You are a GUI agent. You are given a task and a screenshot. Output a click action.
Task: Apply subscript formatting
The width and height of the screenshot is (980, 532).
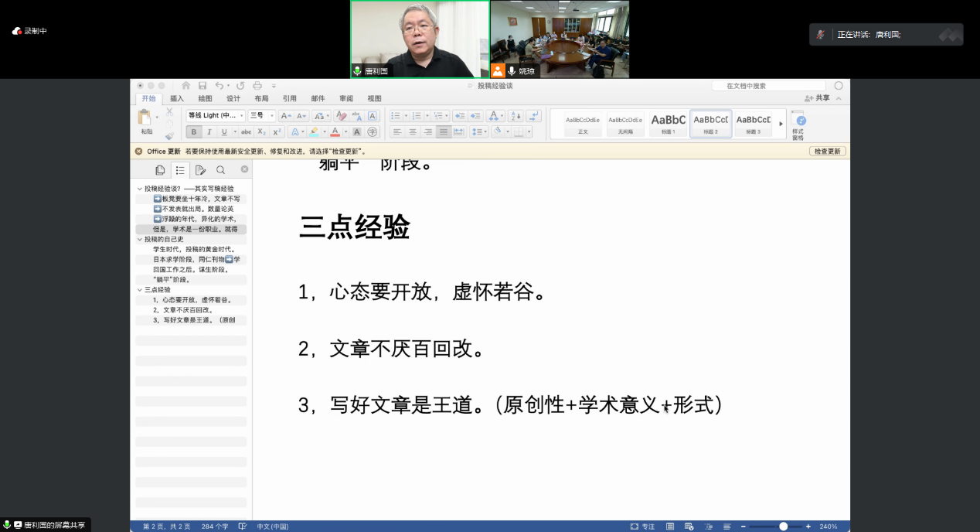click(262, 132)
